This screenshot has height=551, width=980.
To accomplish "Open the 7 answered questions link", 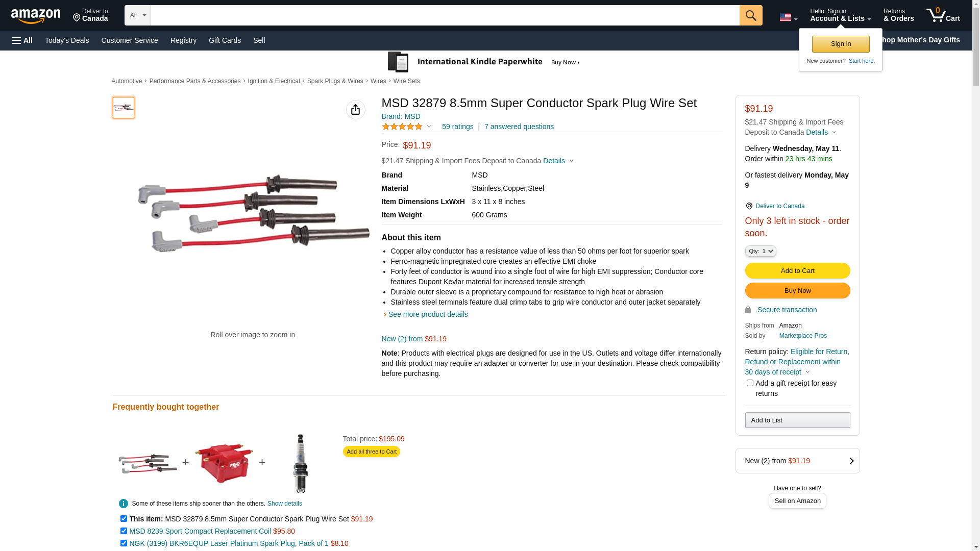I will pyautogui.click(x=519, y=127).
